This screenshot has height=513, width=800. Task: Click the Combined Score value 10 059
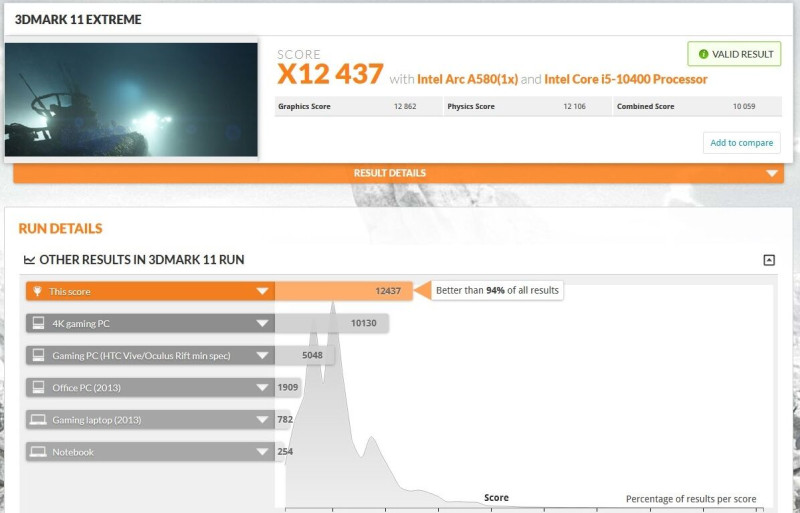point(744,106)
